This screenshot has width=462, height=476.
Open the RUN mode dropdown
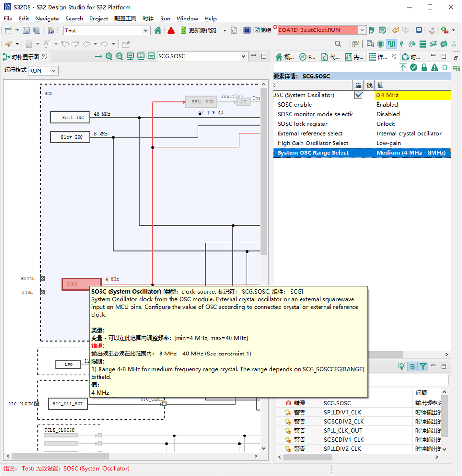(53, 71)
